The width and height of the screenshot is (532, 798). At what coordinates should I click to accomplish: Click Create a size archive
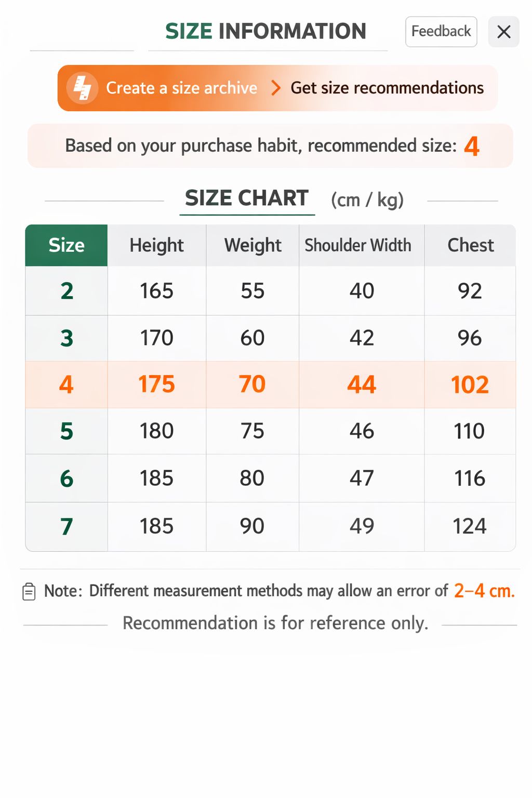click(181, 88)
